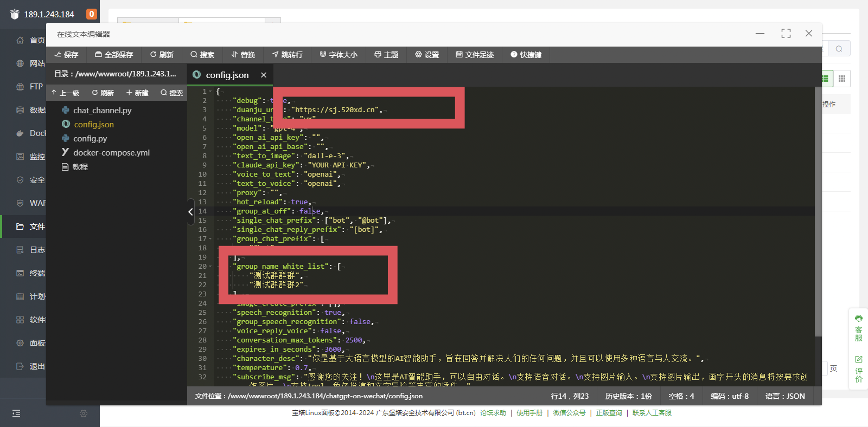Open keyboard shortcuts help

[x=526, y=55]
